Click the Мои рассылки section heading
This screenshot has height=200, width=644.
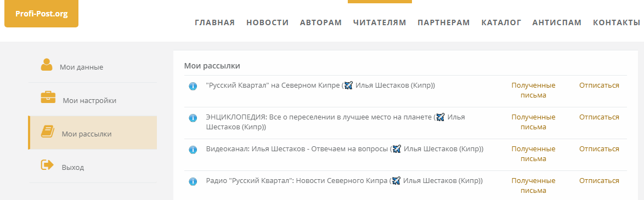tap(212, 66)
